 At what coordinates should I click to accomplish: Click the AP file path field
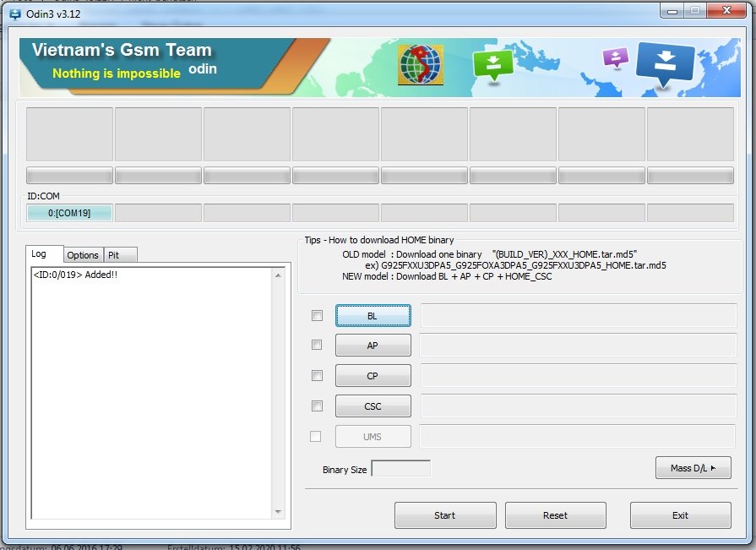pyautogui.click(x=579, y=346)
